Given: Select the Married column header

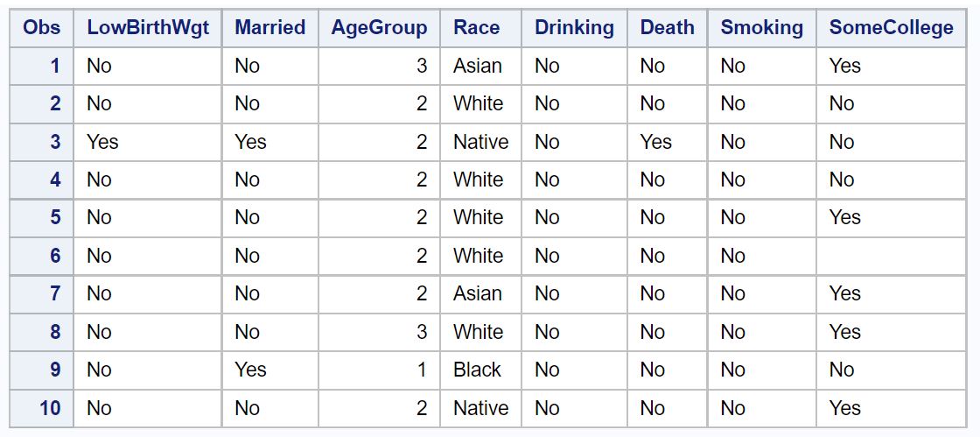Looking at the screenshot, I should click(270, 27).
